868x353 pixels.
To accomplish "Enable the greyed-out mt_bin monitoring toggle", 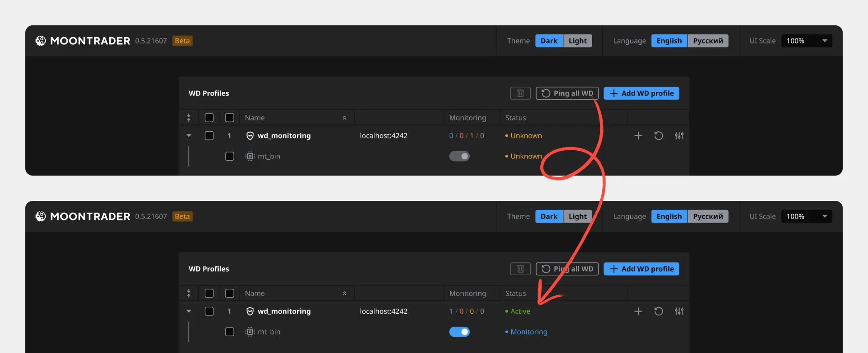I will pyautogui.click(x=459, y=156).
